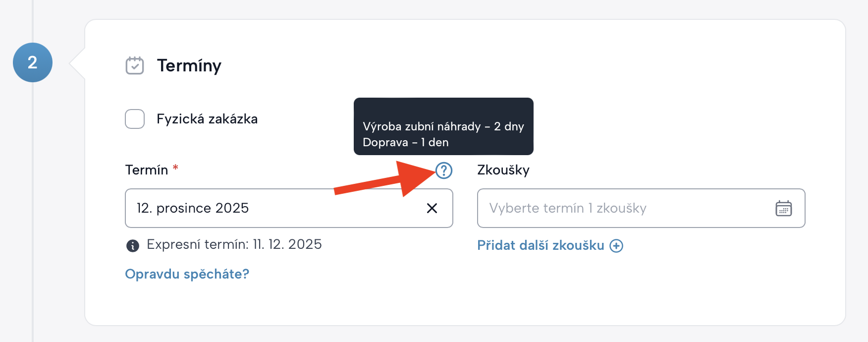This screenshot has height=342, width=868.
Task: Enable the Fyzická zakázka checkbox
Action: tap(135, 119)
